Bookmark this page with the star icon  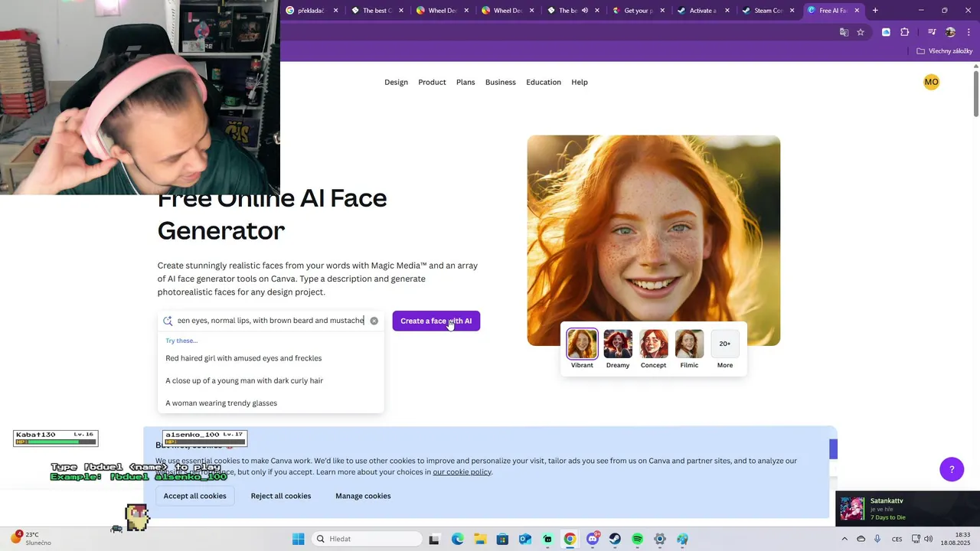861,32
